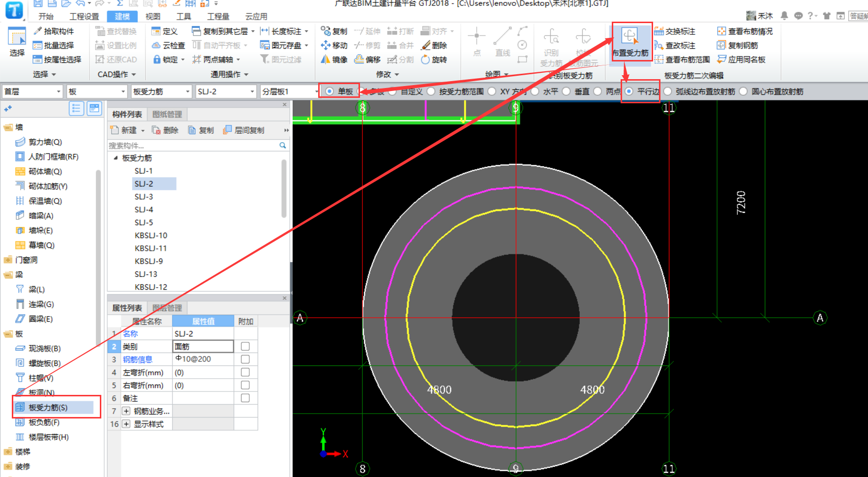Expand the 显示样式 property row
The image size is (868, 477).
click(126, 424)
